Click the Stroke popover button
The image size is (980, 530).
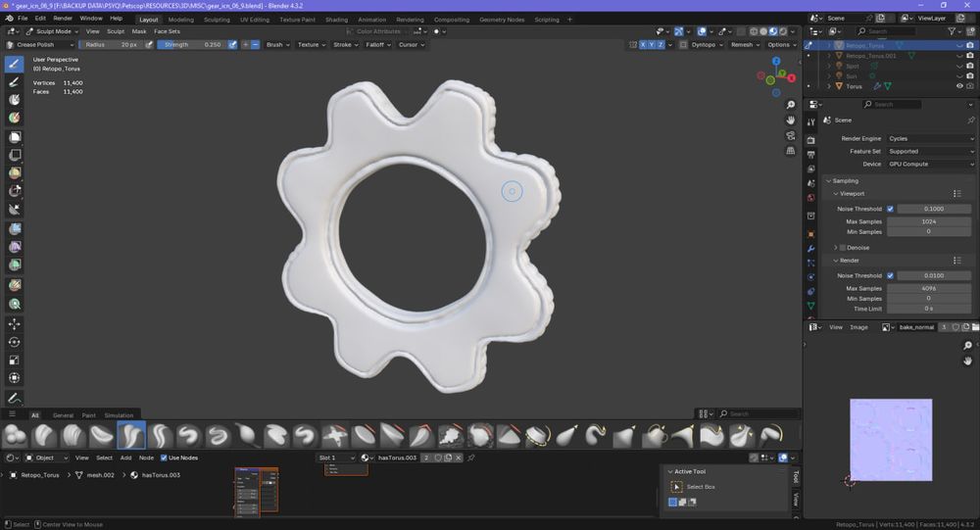[x=345, y=45]
